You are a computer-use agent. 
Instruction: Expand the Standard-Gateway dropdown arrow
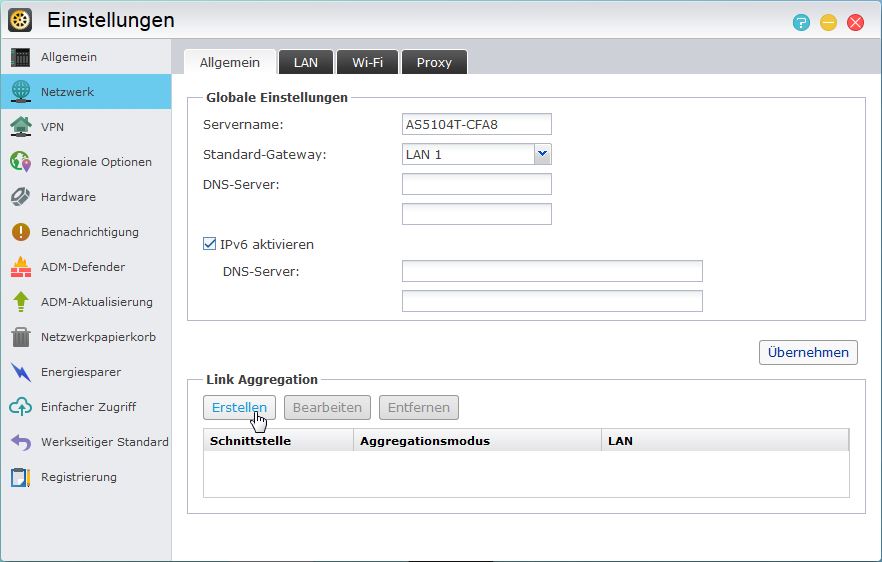(542, 154)
